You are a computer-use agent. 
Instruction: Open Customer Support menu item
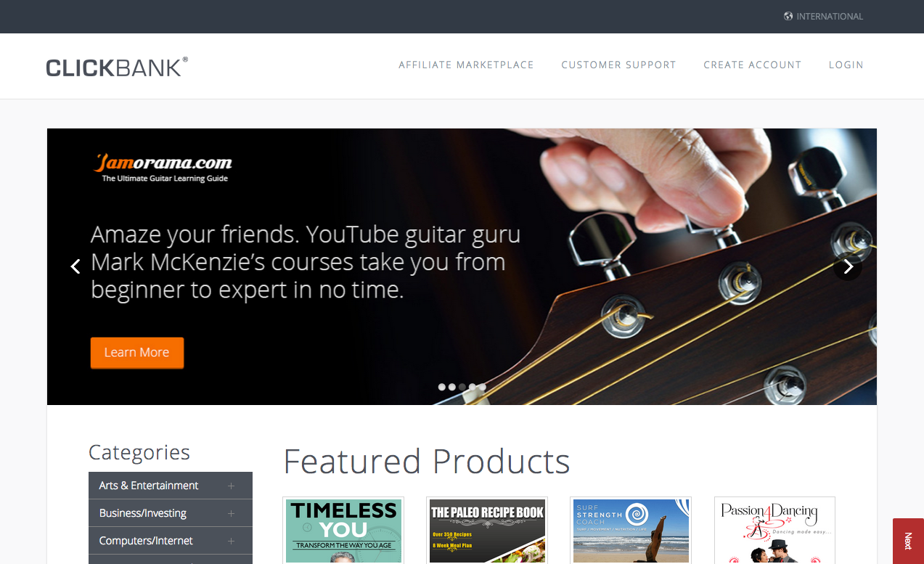pos(618,65)
